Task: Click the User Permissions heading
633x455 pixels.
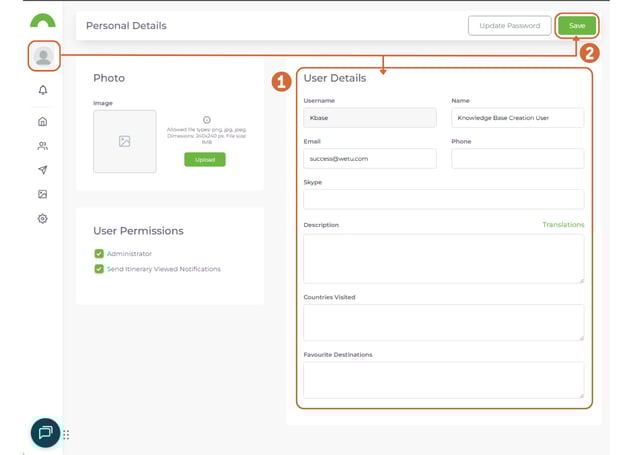Action: click(x=138, y=231)
